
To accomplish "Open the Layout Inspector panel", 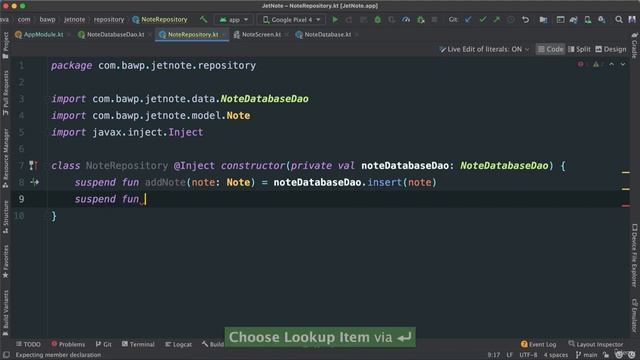I will tap(596, 344).
